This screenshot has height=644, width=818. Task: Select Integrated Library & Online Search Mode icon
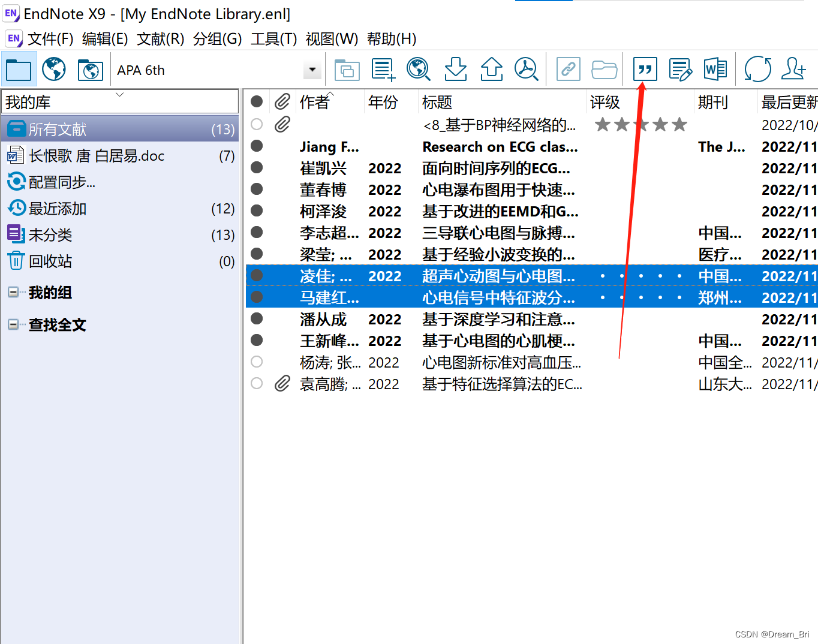pos(91,70)
